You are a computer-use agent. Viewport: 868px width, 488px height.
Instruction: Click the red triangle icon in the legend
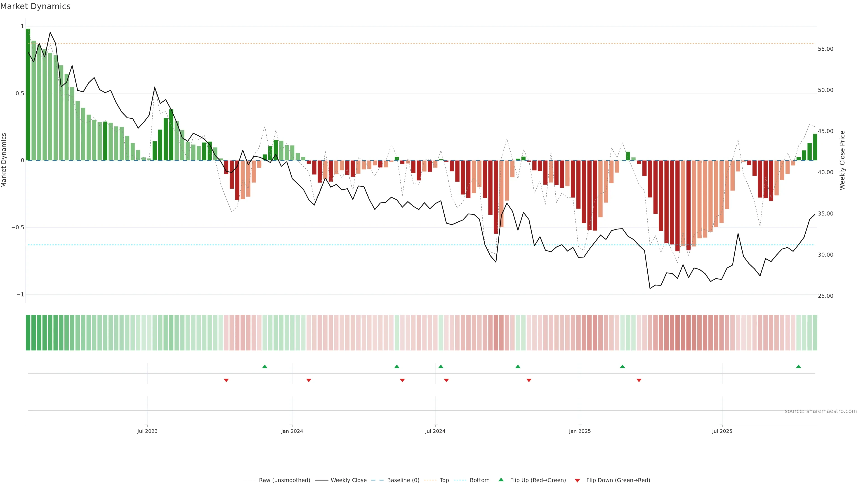point(577,481)
